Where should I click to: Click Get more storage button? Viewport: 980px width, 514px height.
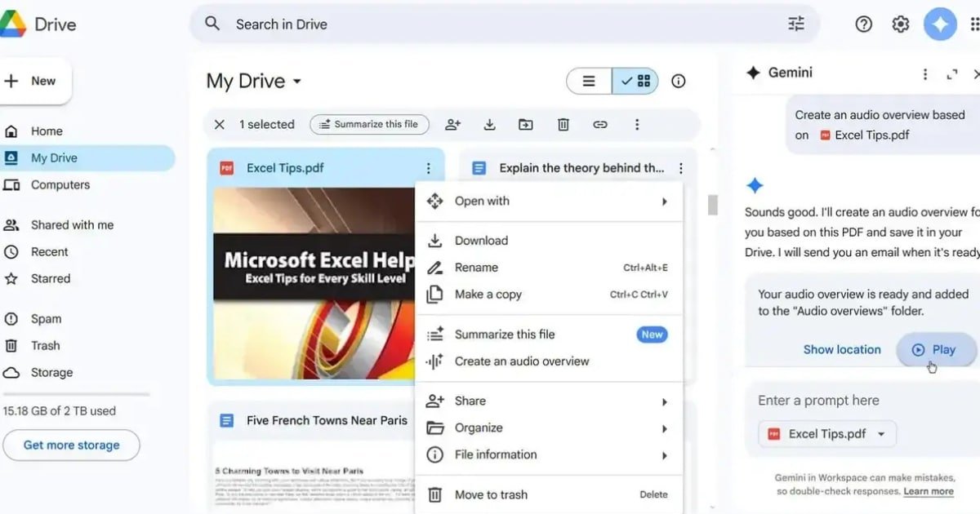(71, 445)
